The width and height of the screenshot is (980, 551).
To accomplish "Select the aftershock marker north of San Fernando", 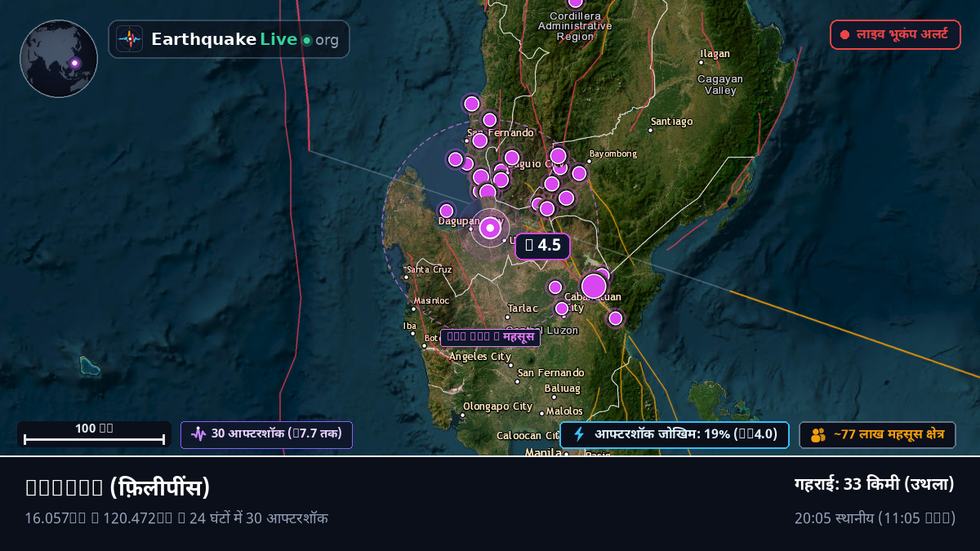I will [471, 104].
